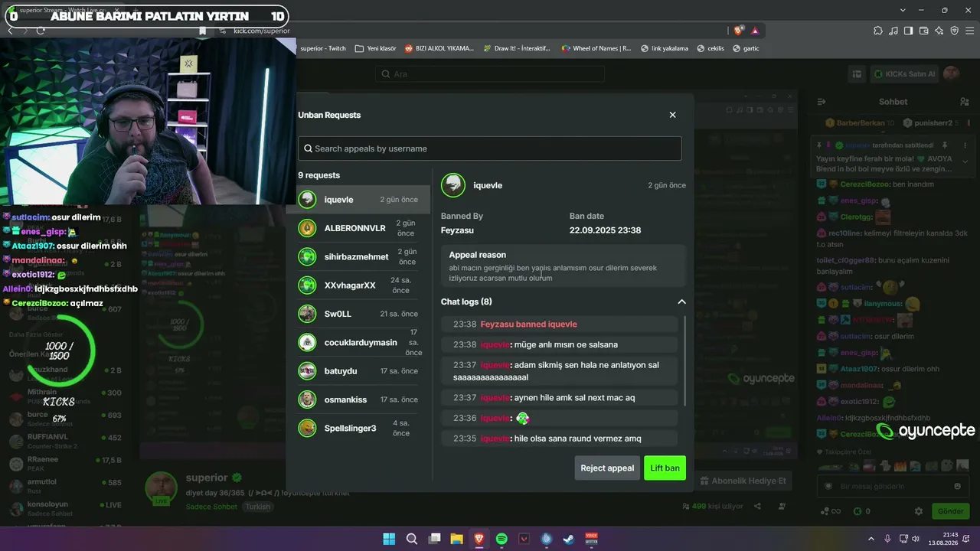Image resolution: width=980 pixels, height=551 pixels.
Task: Click chat logs scrollbar in appeal panel
Action: pos(684,360)
